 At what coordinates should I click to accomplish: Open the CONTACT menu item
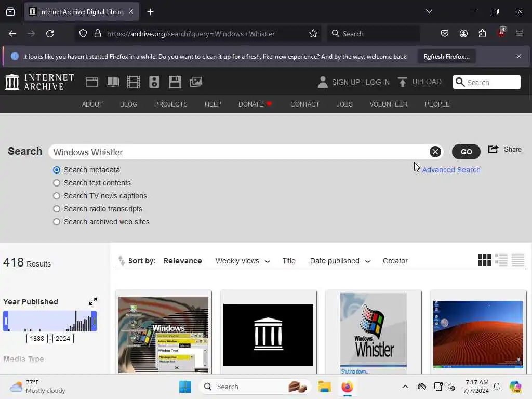pos(304,104)
